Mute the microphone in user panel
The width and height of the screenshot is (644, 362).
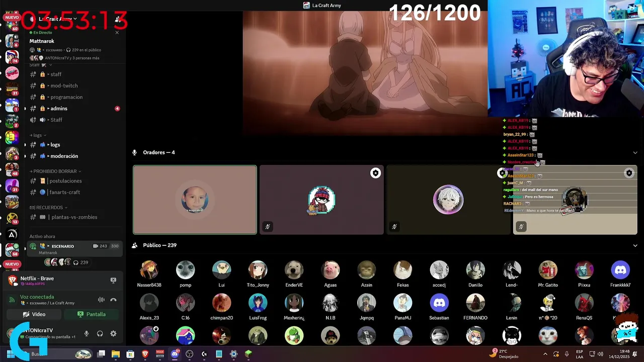(x=87, y=333)
